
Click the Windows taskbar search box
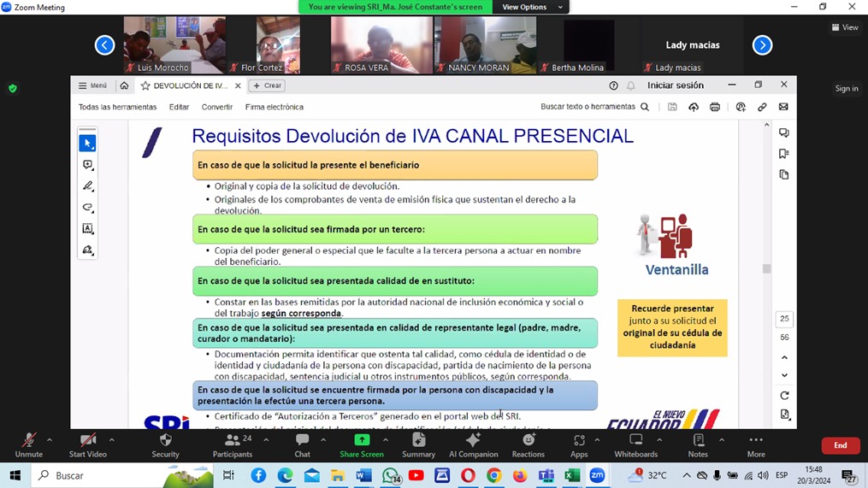[120, 475]
